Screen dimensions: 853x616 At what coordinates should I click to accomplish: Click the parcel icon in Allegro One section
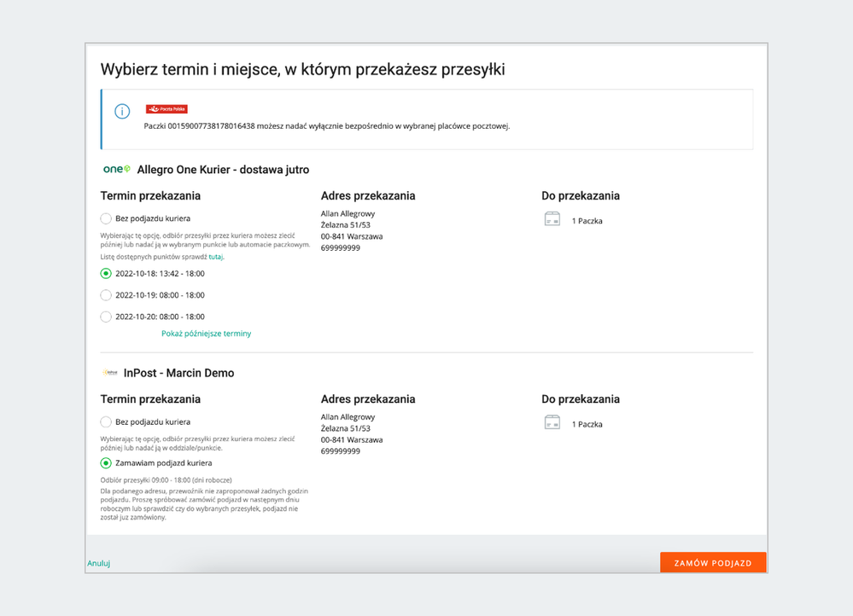tap(552, 219)
